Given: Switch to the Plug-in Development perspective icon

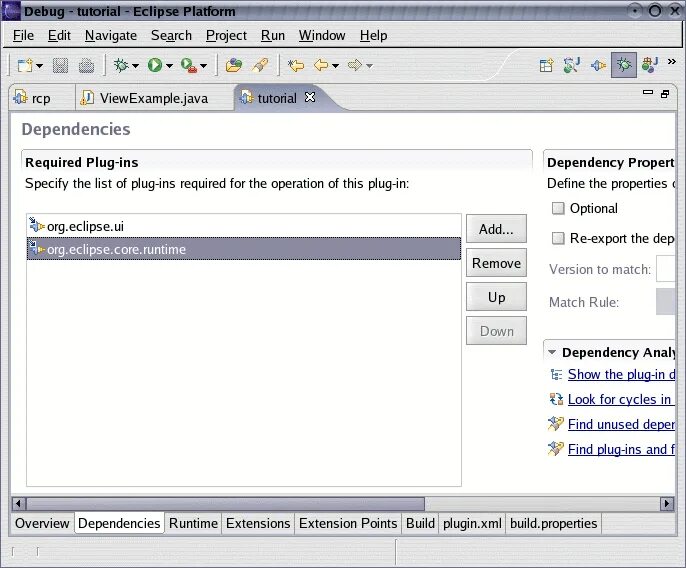Looking at the screenshot, I should coord(598,66).
